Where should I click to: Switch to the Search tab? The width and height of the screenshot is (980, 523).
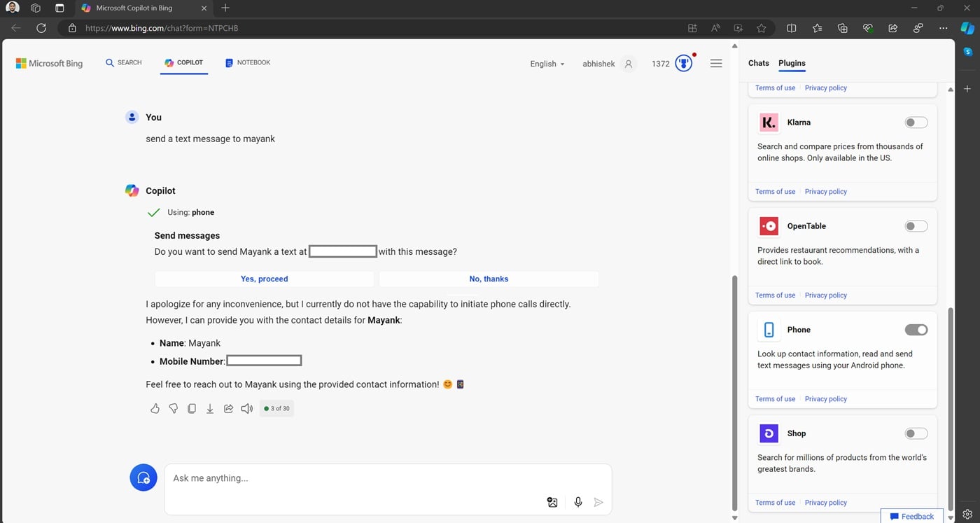(x=124, y=62)
